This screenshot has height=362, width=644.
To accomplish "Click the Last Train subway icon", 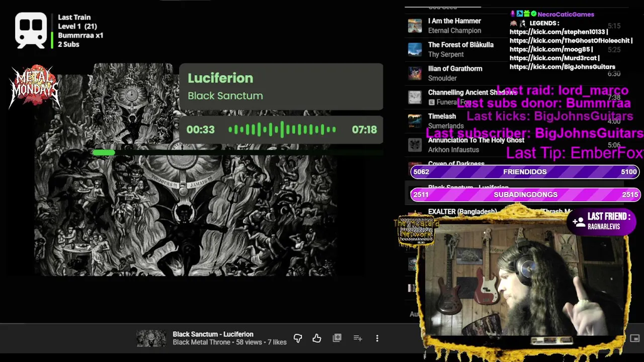I will point(31,31).
